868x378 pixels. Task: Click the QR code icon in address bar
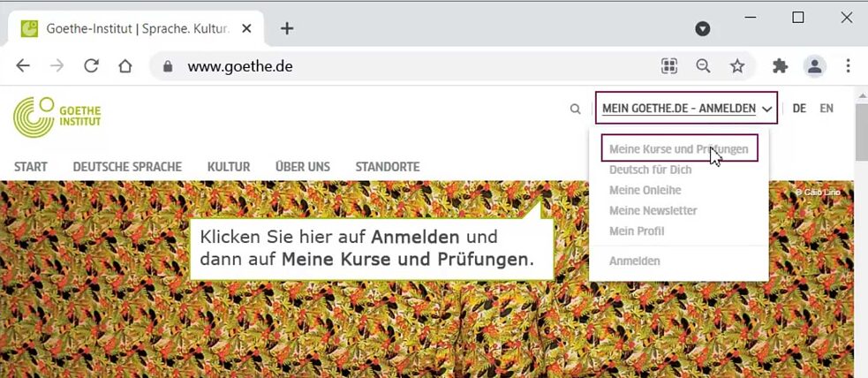click(669, 65)
